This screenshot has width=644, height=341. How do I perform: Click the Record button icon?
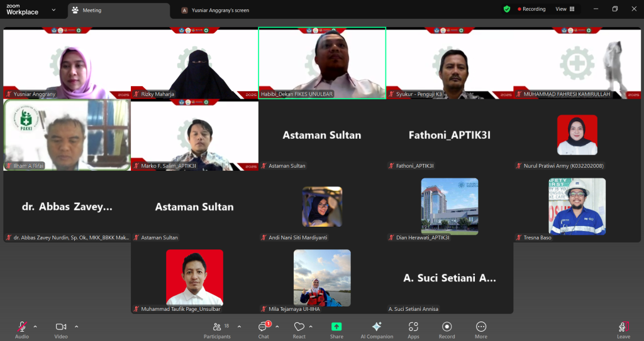[x=447, y=327]
